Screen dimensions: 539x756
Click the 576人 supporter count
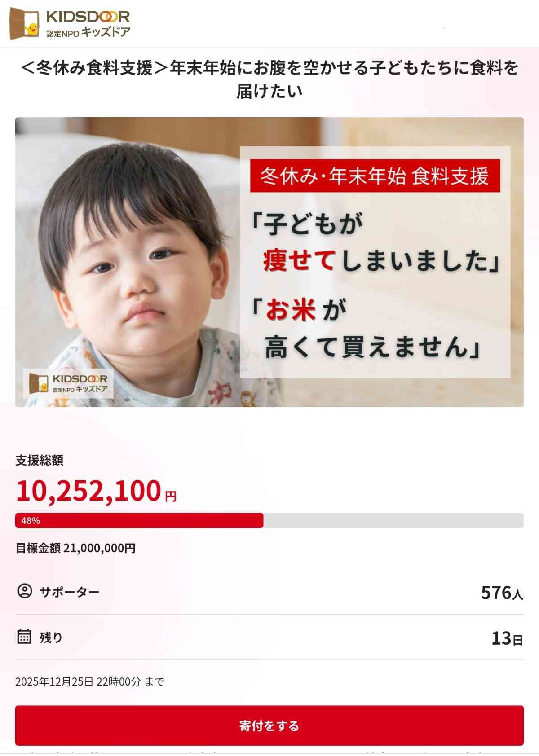(501, 593)
